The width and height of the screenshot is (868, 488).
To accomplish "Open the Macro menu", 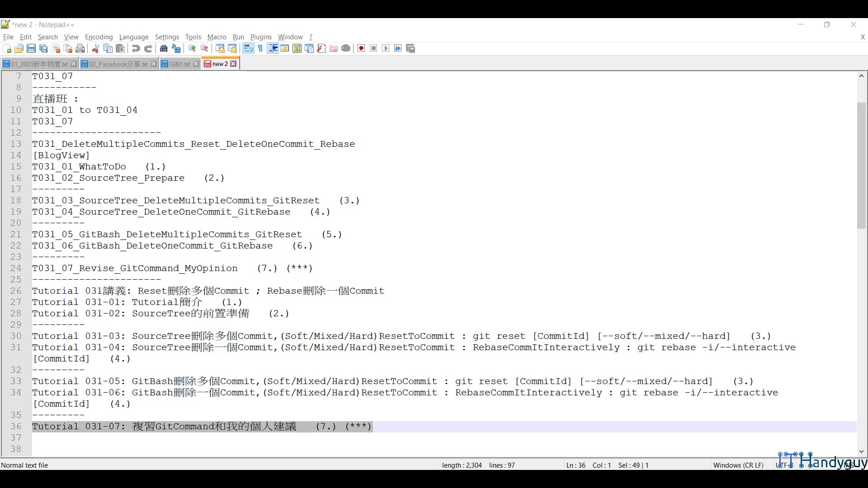I will pos(217,37).
